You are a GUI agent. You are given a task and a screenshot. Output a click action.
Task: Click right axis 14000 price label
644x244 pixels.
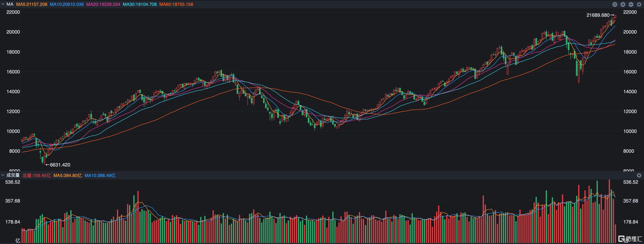(630, 92)
